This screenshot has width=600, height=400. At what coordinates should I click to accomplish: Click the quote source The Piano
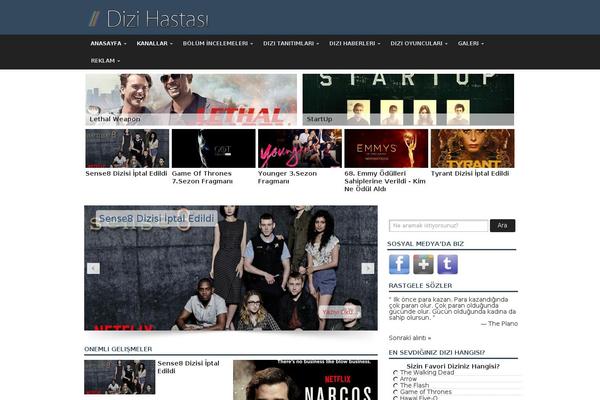[x=503, y=324]
